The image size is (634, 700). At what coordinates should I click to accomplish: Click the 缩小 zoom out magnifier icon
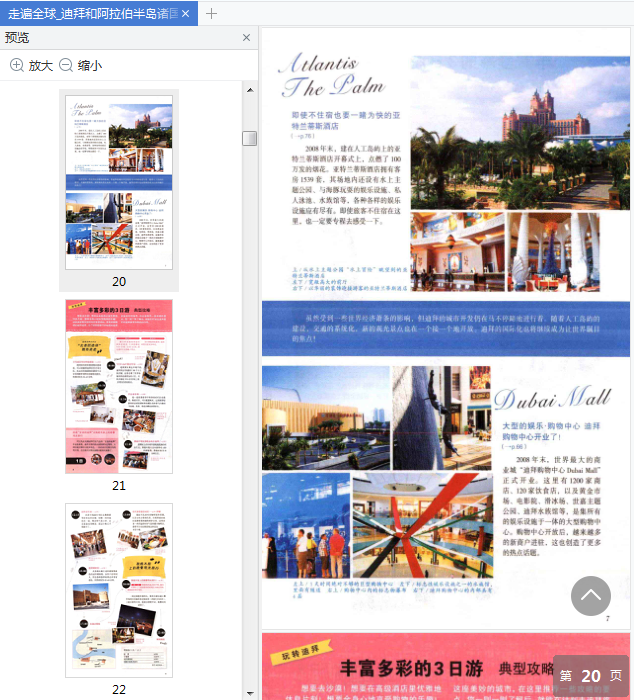[66, 65]
